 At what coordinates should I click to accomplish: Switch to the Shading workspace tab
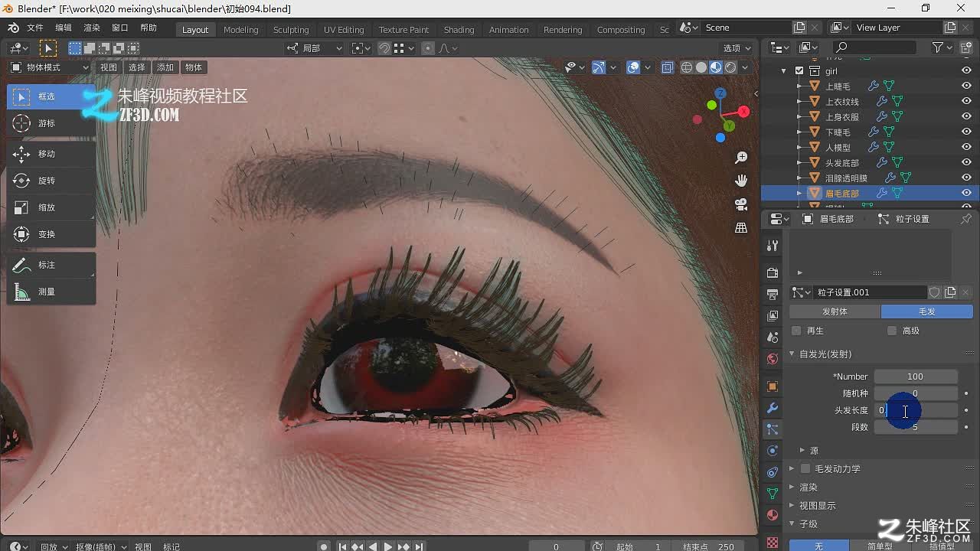point(459,30)
